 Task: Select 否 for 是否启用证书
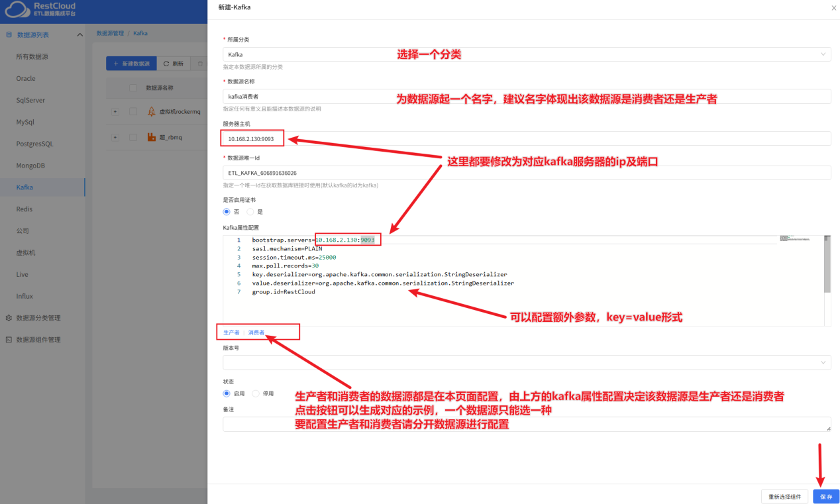tap(227, 212)
